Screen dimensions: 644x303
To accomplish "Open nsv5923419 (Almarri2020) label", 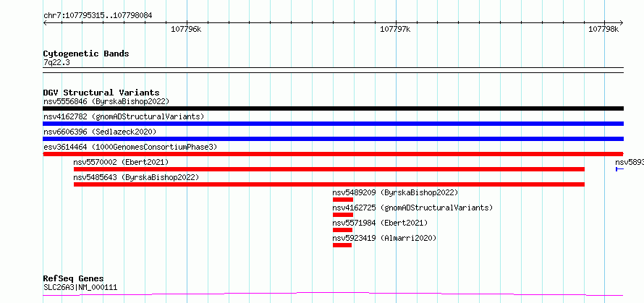I will click(x=384, y=238).
